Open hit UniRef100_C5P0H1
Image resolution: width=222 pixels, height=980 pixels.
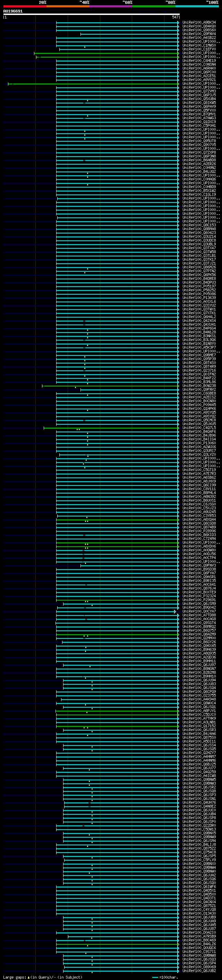point(199,125)
